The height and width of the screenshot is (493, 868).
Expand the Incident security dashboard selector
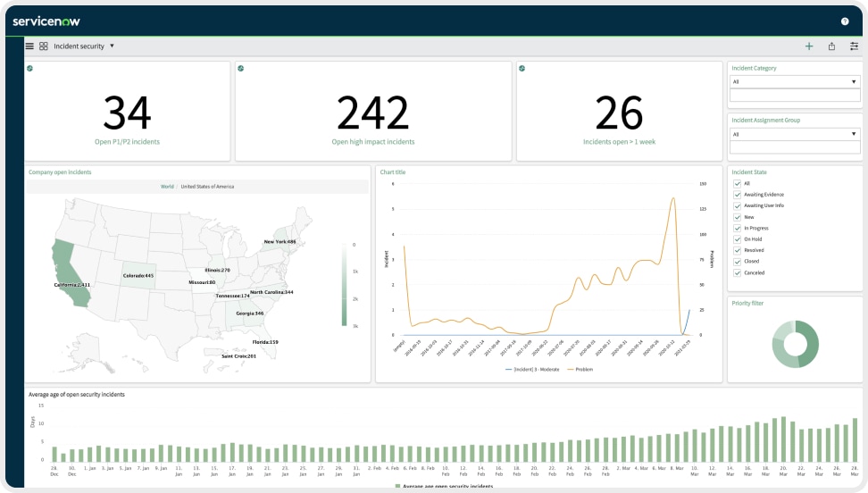84,46
